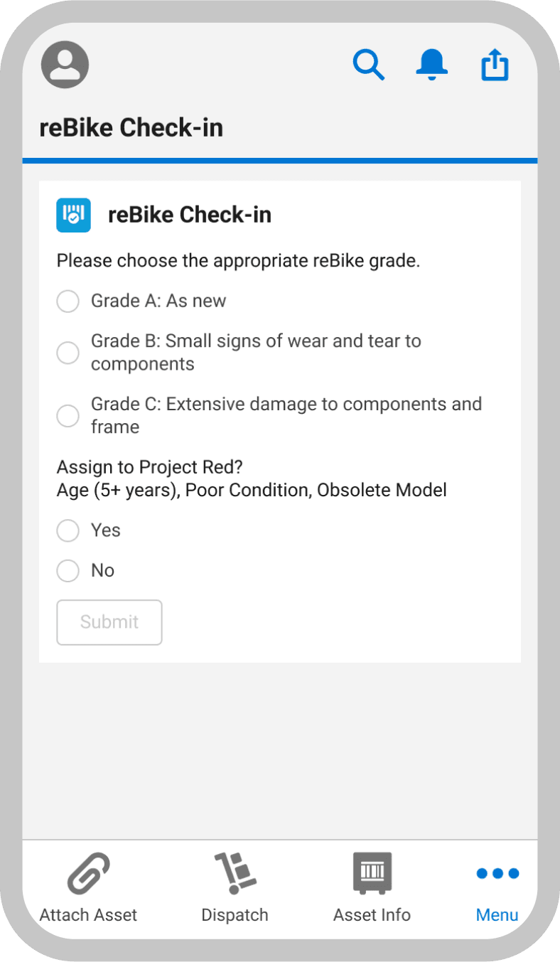Tap the Attach Asset label

pos(87,915)
